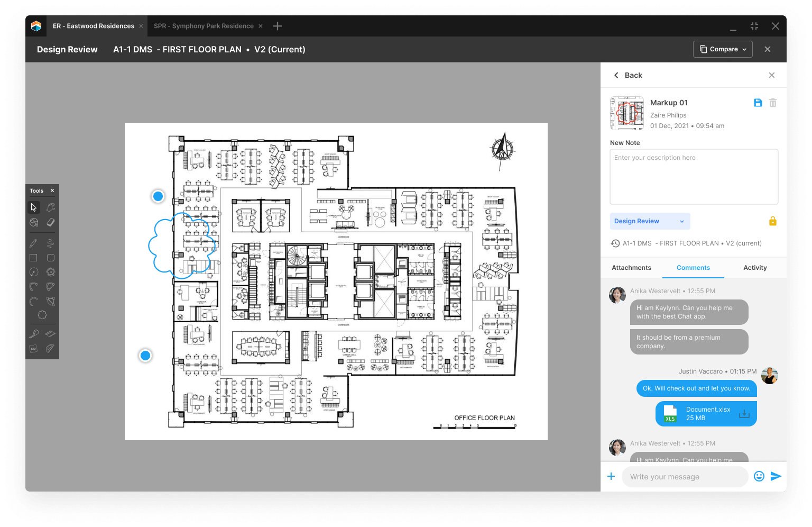The width and height of the screenshot is (812, 527).
Task: Switch to the Attachments tab
Action: coord(631,268)
